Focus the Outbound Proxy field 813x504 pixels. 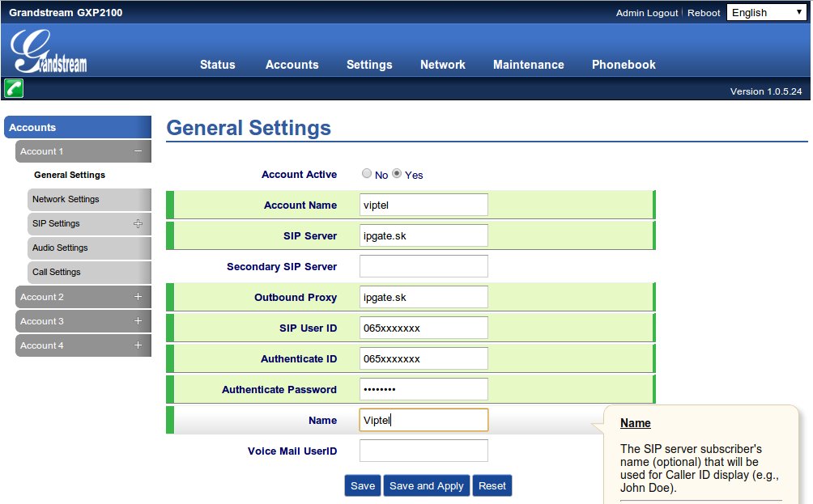(x=424, y=297)
